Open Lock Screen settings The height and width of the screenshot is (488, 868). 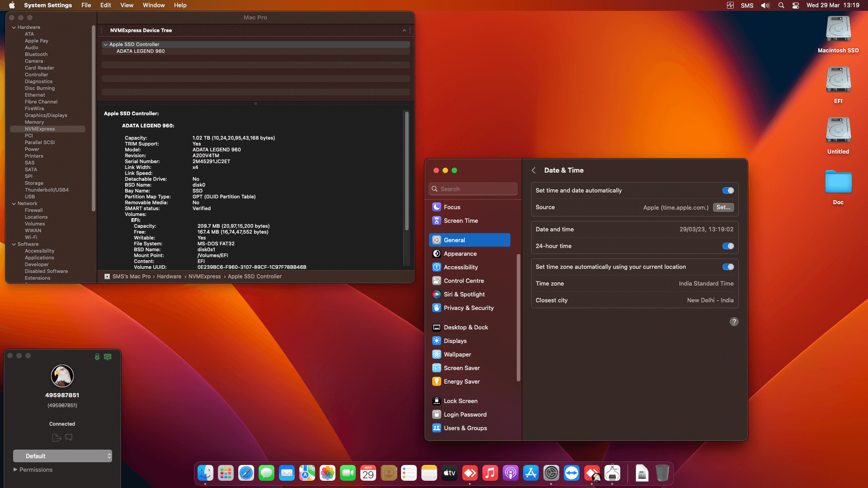pos(470,401)
